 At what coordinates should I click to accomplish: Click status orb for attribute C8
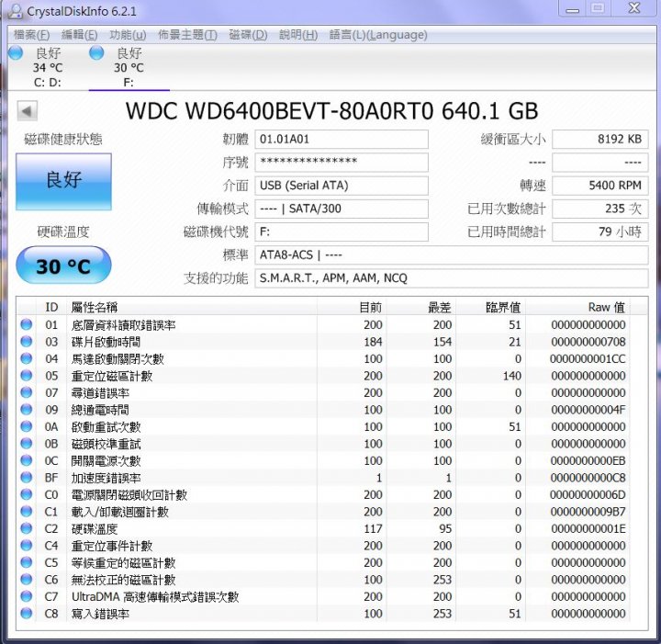[x=26, y=613]
